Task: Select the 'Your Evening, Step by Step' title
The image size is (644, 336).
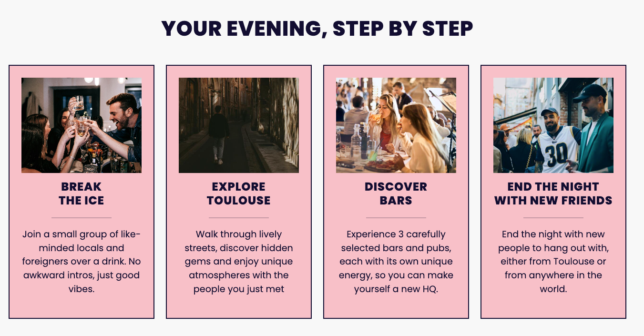Action: pos(317,29)
